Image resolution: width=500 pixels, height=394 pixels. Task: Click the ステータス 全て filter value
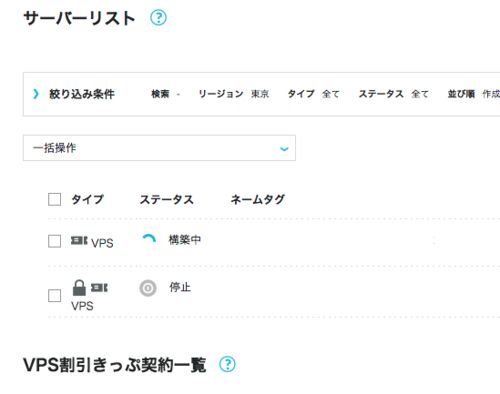coord(420,94)
